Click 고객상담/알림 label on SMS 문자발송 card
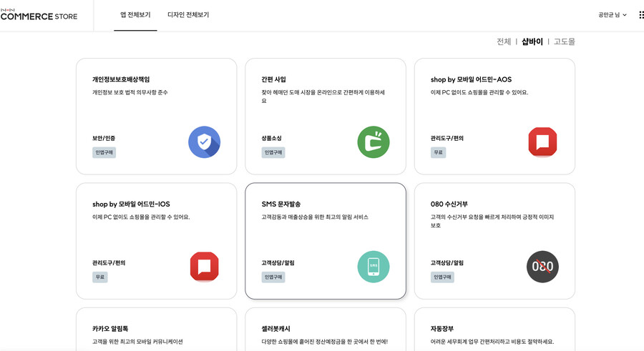Image resolution: width=644 pixels, height=351 pixels. point(278,263)
